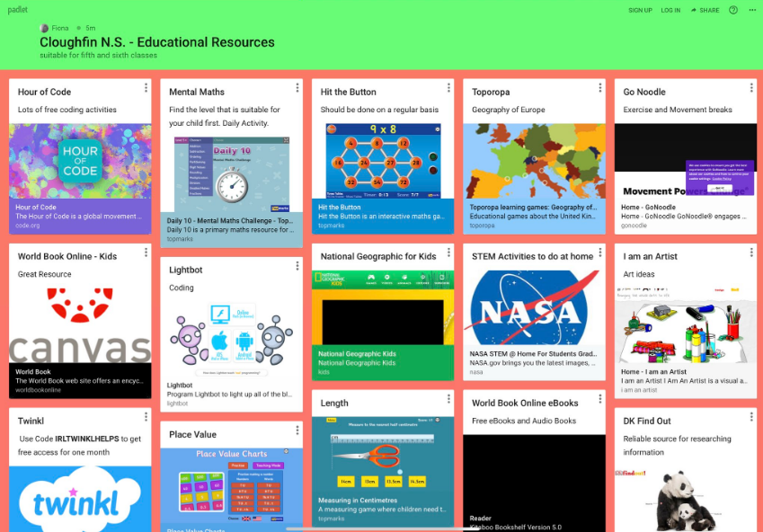Open the Go Noodle post options menu

[x=751, y=88]
